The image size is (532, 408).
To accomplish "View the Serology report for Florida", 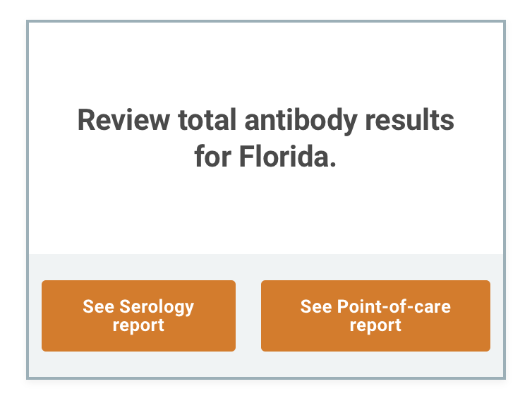I will coord(138,316).
